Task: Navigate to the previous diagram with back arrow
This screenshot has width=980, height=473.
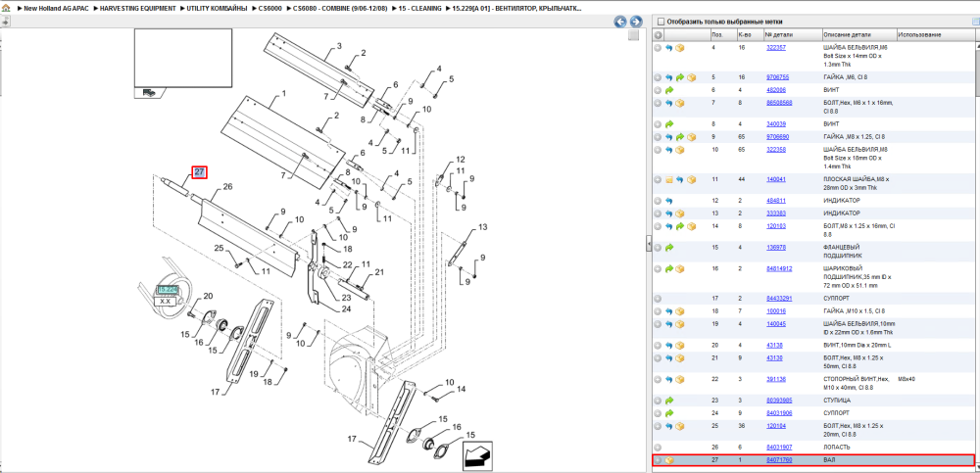Action: (x=620, y=22)
